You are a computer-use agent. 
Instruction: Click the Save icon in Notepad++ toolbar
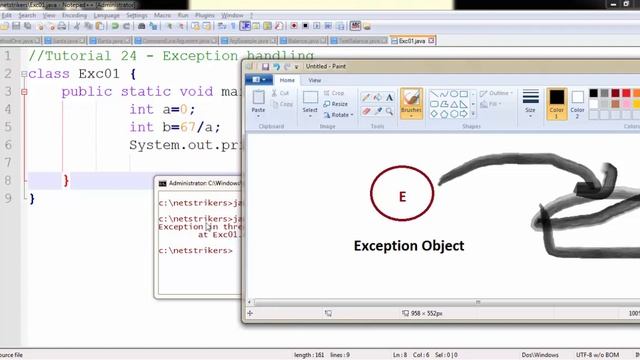tap(16, 26)
